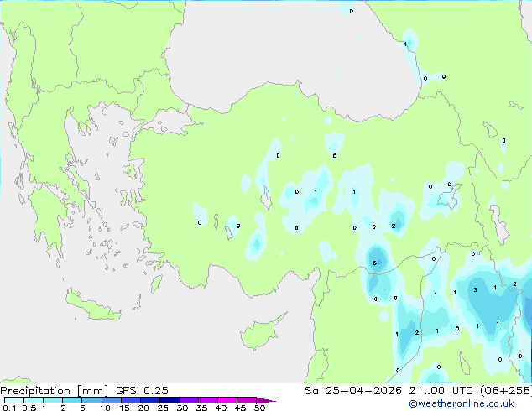Screen dimensions: 532x411
Task: Click legend tick label '50'
Action: (259, 408)
